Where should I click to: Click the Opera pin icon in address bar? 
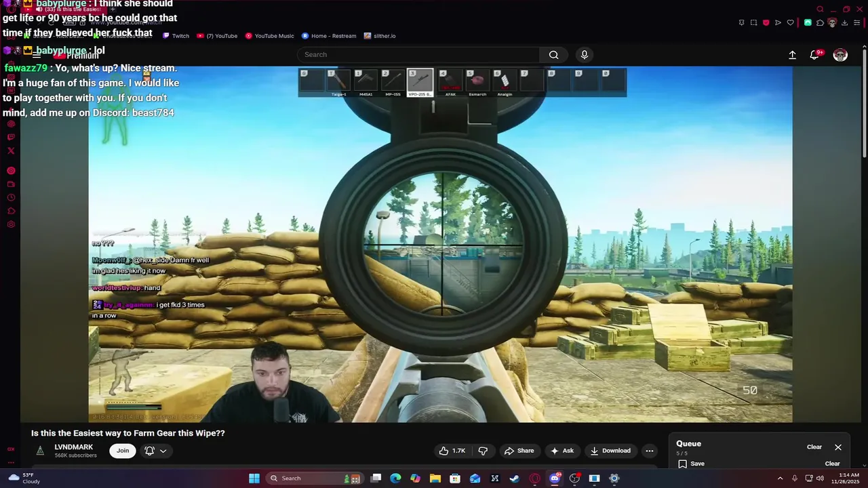tap(741, 22)
